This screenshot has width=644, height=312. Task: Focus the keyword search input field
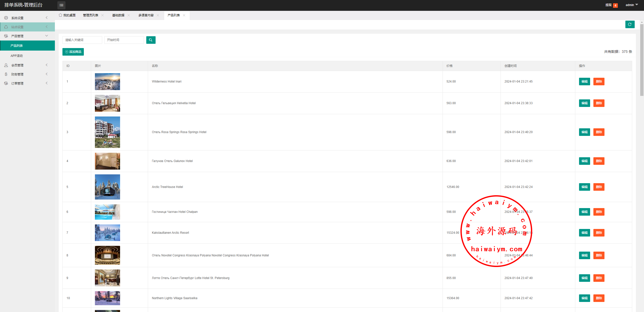[x=82, y=40]
